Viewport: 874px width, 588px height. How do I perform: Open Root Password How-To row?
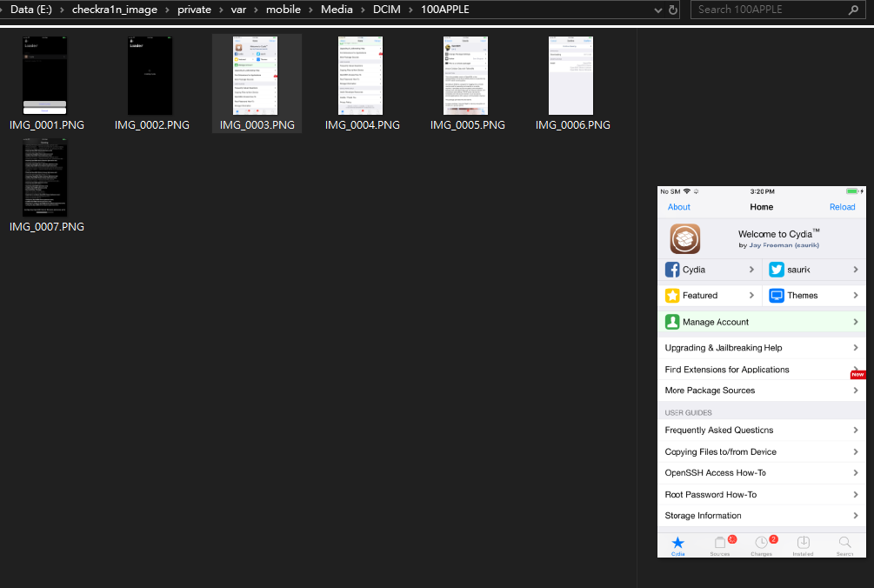[x=762, y=494]
